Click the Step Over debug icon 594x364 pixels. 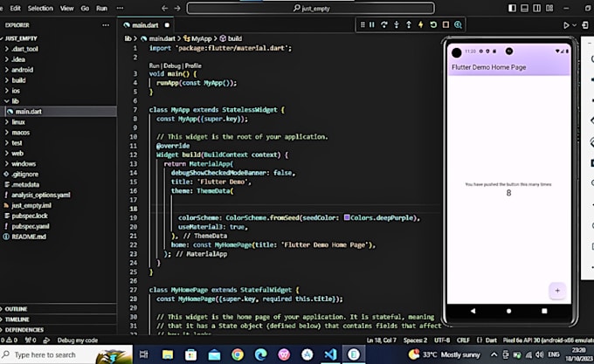384,24
